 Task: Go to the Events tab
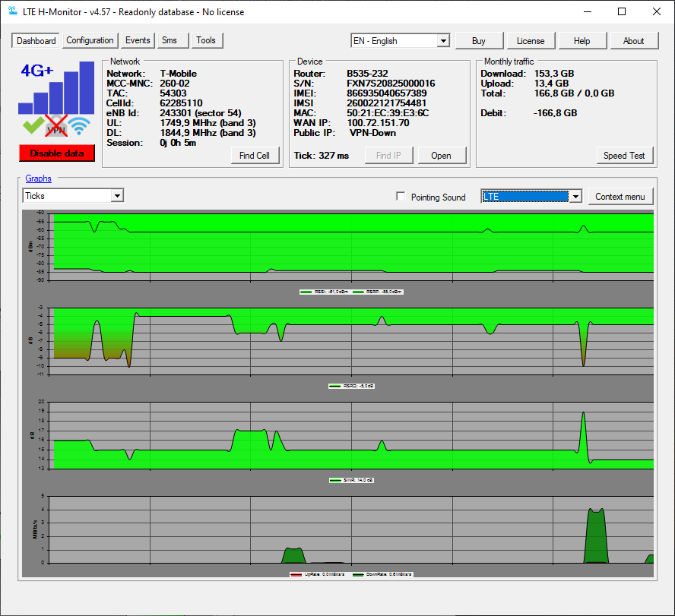tap(138, 40)
